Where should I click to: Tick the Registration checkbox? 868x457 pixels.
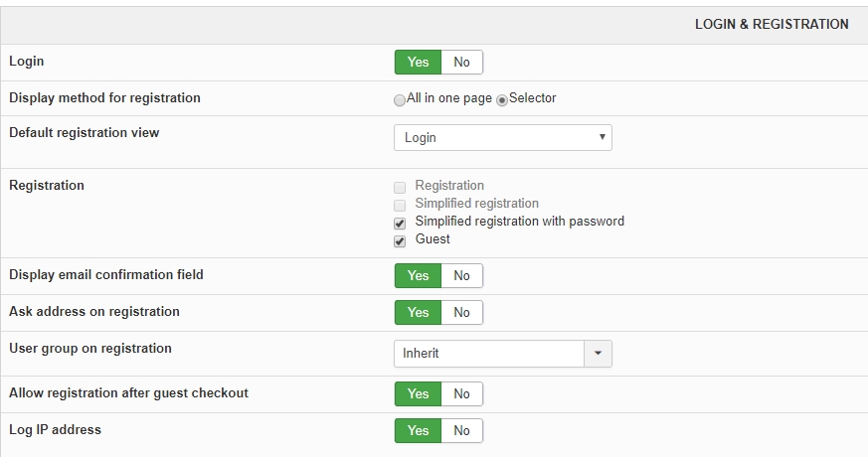400,187
